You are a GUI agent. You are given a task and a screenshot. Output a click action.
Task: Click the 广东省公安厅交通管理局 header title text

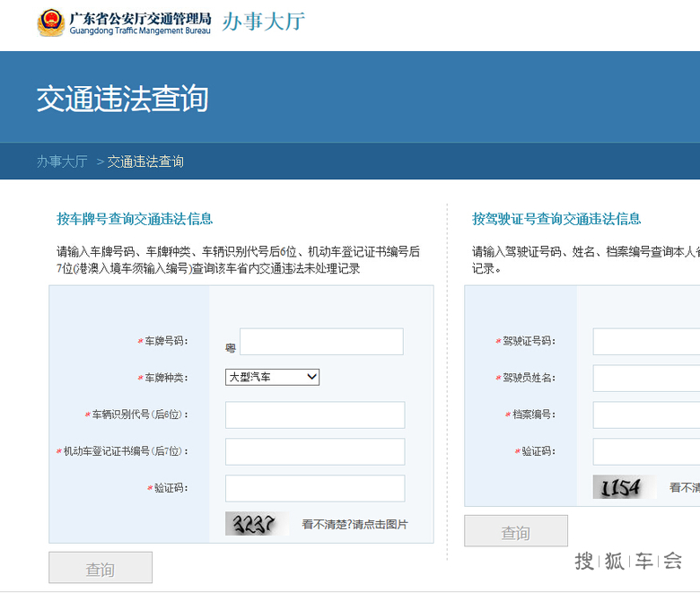tap(140, 18)
